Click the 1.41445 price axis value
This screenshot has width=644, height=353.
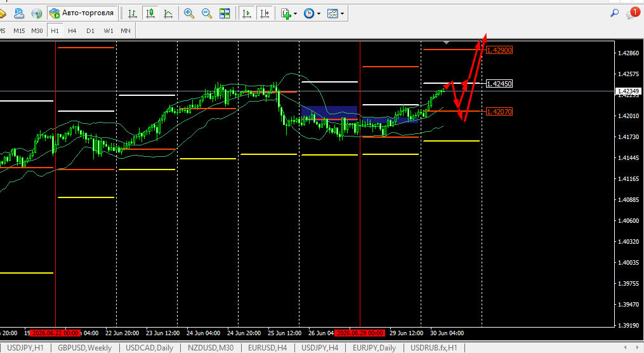pos(628,158)
